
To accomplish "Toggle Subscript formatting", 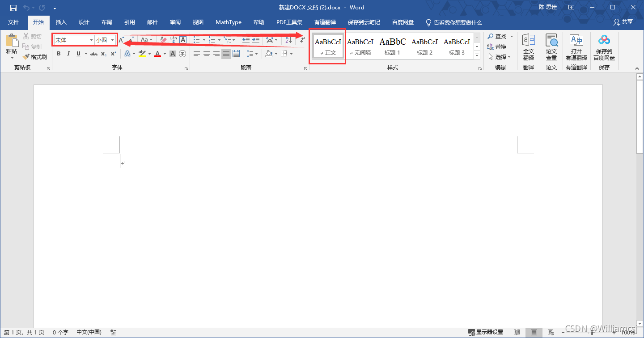I will pyautogui.click(x=104, y=54).
